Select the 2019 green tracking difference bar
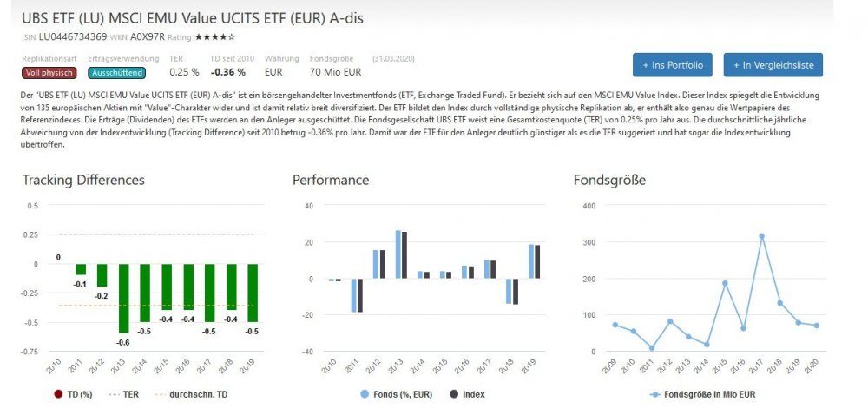868x415 pixels. click(x=253, y=293)
